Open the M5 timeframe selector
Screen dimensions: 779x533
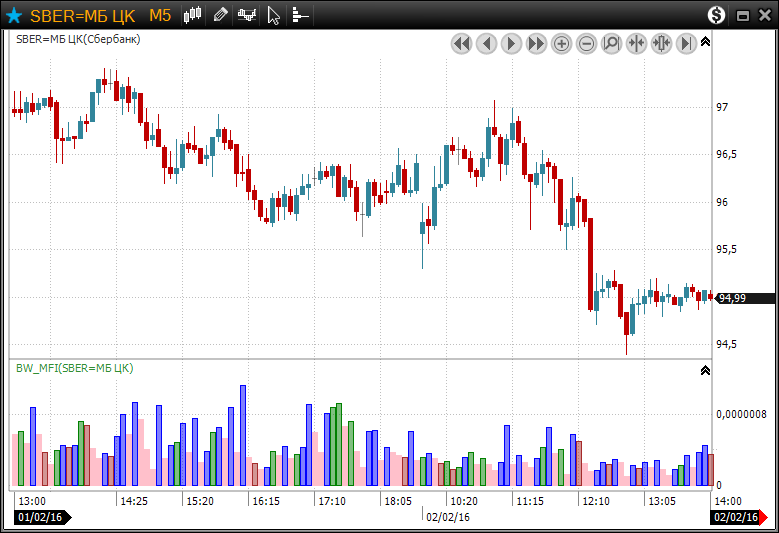[x=160, y=15]
